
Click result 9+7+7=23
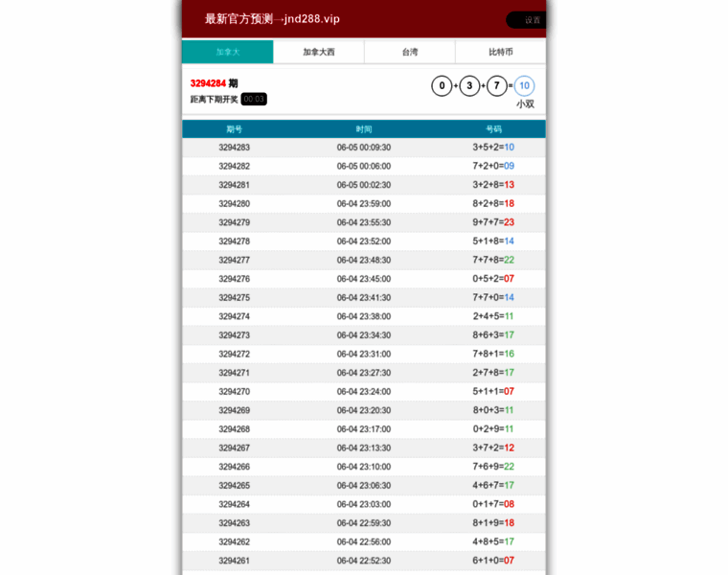click(x=493, y=222)
